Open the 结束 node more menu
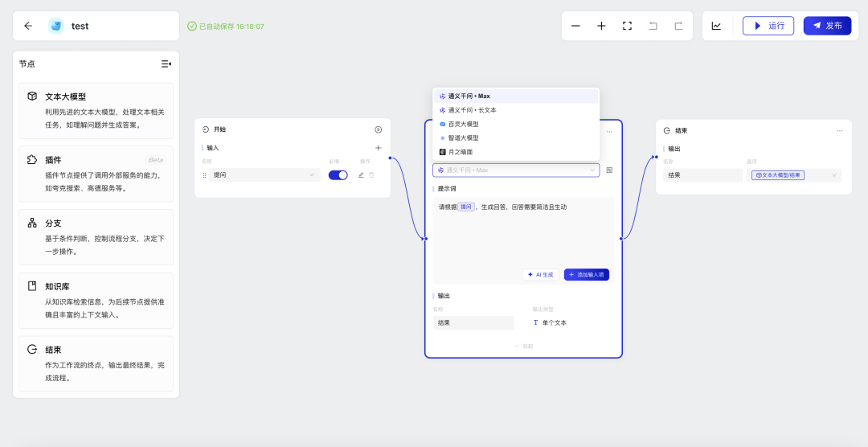Viewport: 868px width, 447px height. click(x=840, y=131)
